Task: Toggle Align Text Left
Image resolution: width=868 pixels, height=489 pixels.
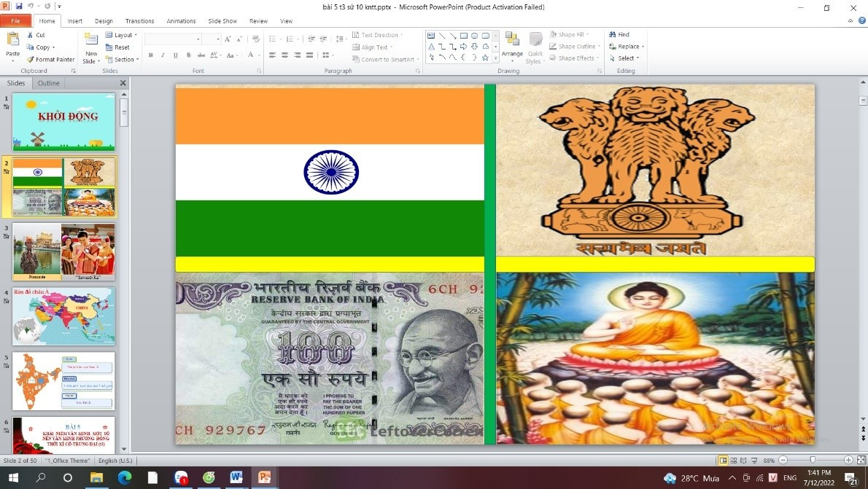Action: coord(272,55)
